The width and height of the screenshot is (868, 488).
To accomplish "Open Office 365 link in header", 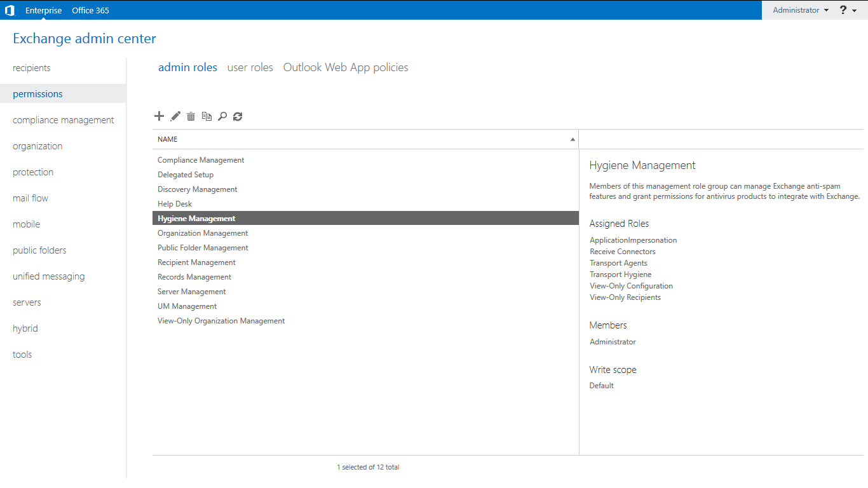I will tap(90, 10).
